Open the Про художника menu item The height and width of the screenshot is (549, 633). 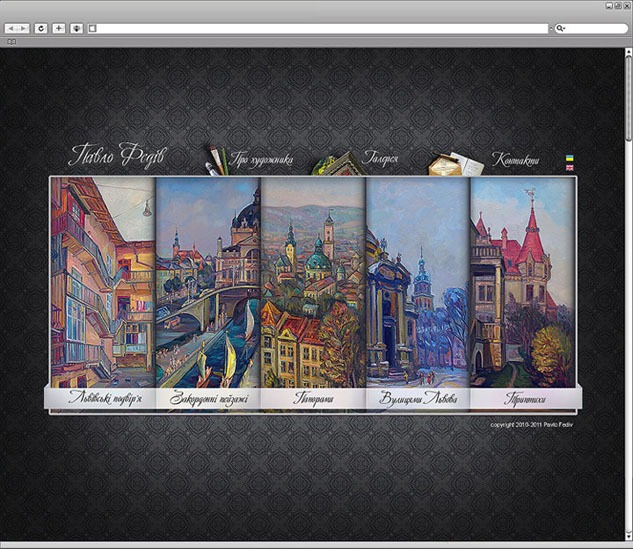(261, 160)
